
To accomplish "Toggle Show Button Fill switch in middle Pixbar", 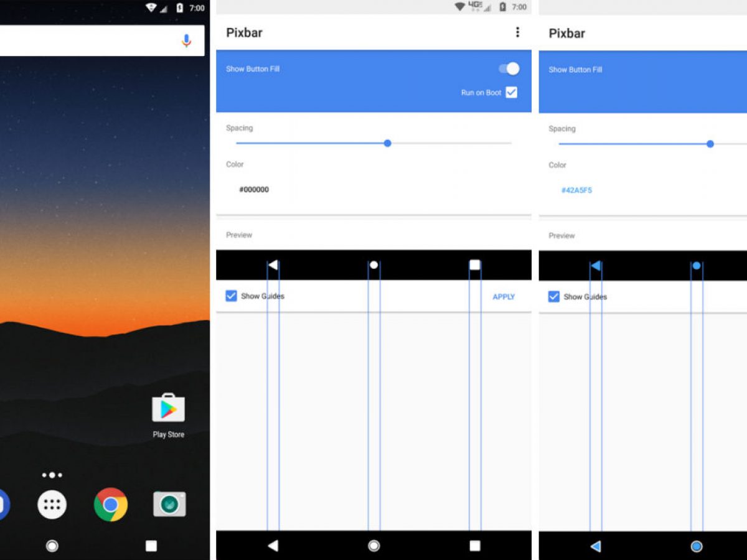I will coord(509,68).
